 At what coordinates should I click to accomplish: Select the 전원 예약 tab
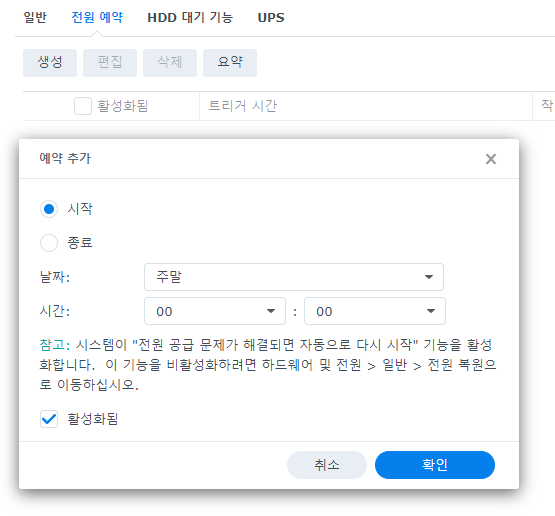[97, 17]
